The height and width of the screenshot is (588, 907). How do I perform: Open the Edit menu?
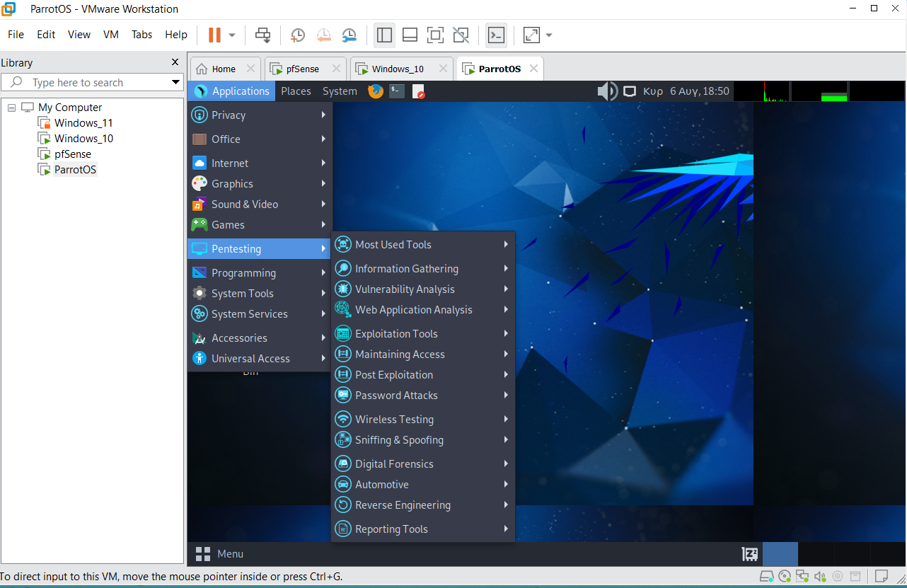click(46, 35)
